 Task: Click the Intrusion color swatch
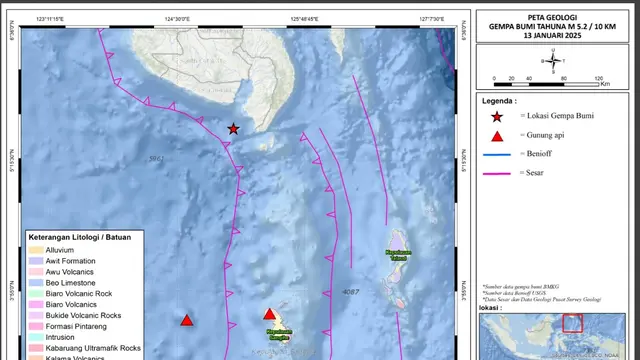[x=36, y=337]
